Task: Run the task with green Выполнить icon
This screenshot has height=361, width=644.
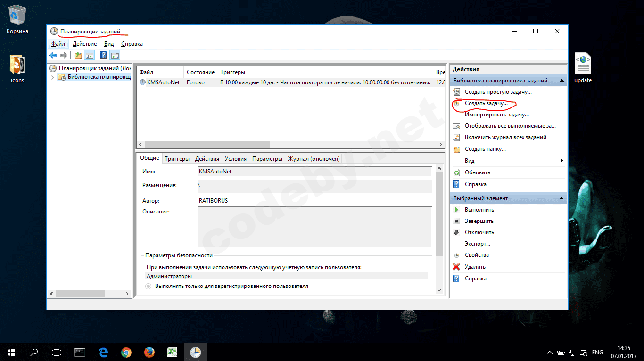Action: point(479,210)
